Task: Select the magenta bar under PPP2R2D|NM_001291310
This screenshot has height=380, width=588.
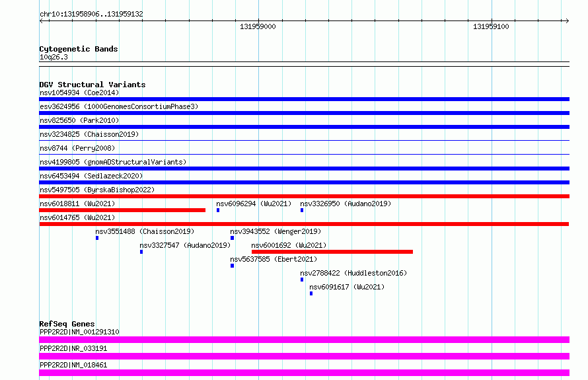Action: click(304, 340)
